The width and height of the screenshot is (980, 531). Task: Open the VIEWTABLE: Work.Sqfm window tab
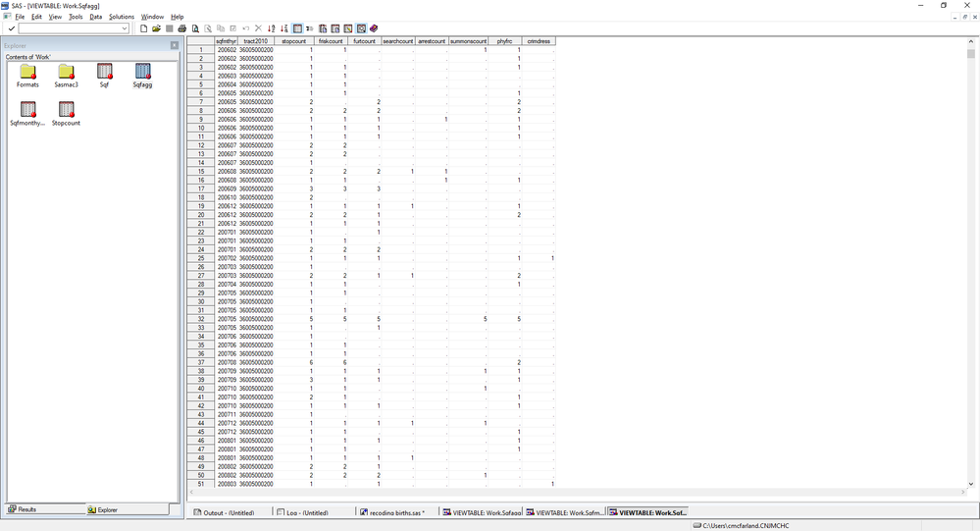(x=564, y=512)
